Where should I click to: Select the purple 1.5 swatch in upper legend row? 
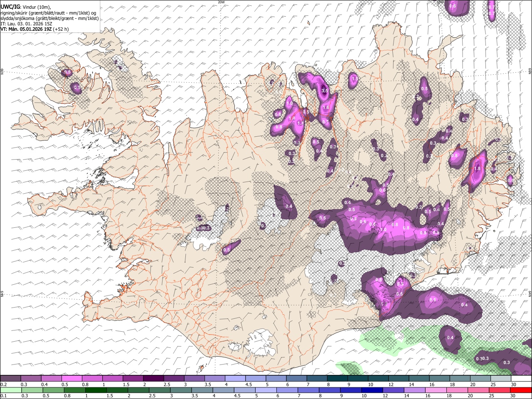[133, 378]
